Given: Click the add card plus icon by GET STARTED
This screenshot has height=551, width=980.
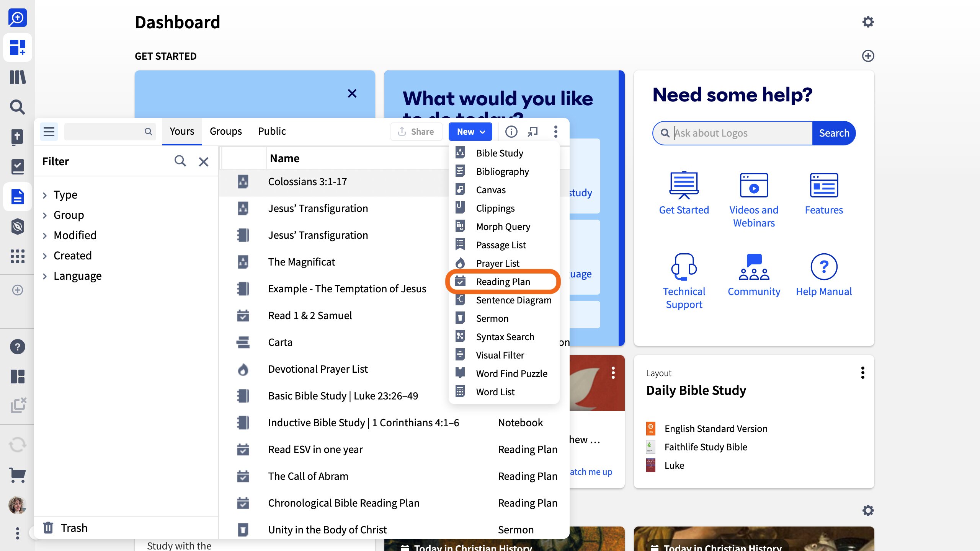Looking at the screenshot, I should pos(868,56).
